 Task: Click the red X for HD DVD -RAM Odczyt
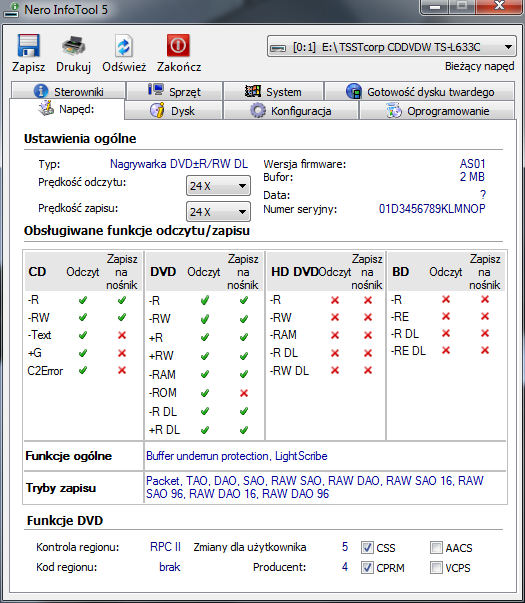(335, 335)
